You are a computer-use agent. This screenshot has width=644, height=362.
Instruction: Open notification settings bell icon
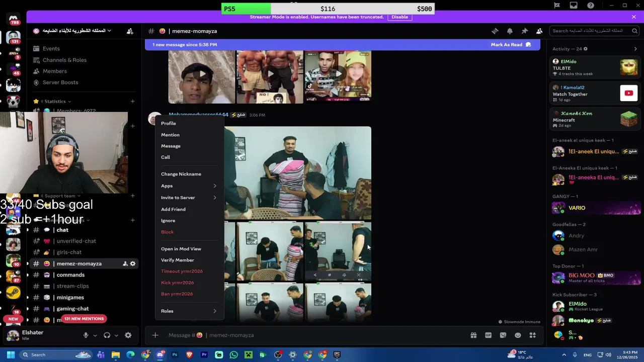click(510, 31)
